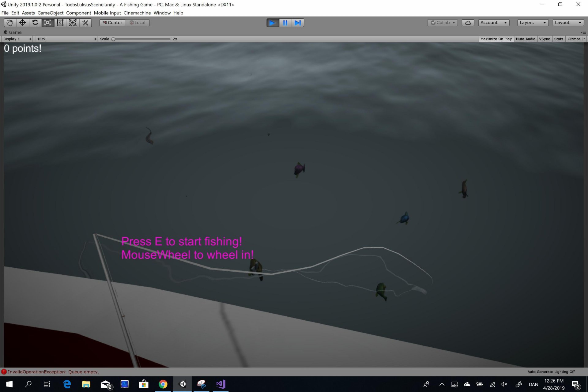Toggle VSync option
The image size is (588, 392).
pyautogui.click(x=544, y=39)
